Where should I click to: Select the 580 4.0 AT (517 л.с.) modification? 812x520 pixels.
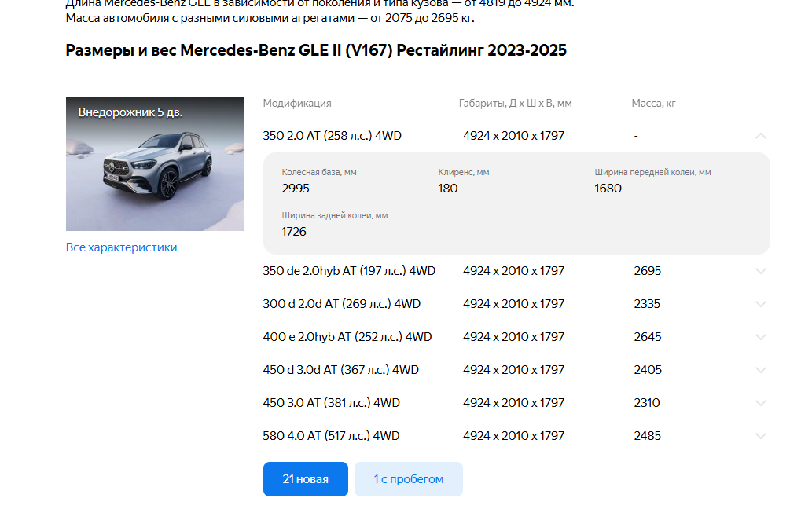click(x=331, y=436)
